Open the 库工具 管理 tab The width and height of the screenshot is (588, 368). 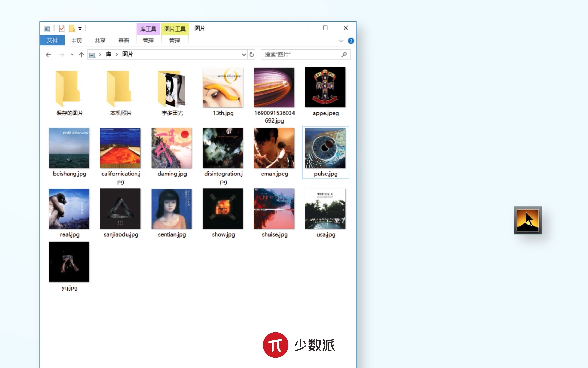coord(148,41)
